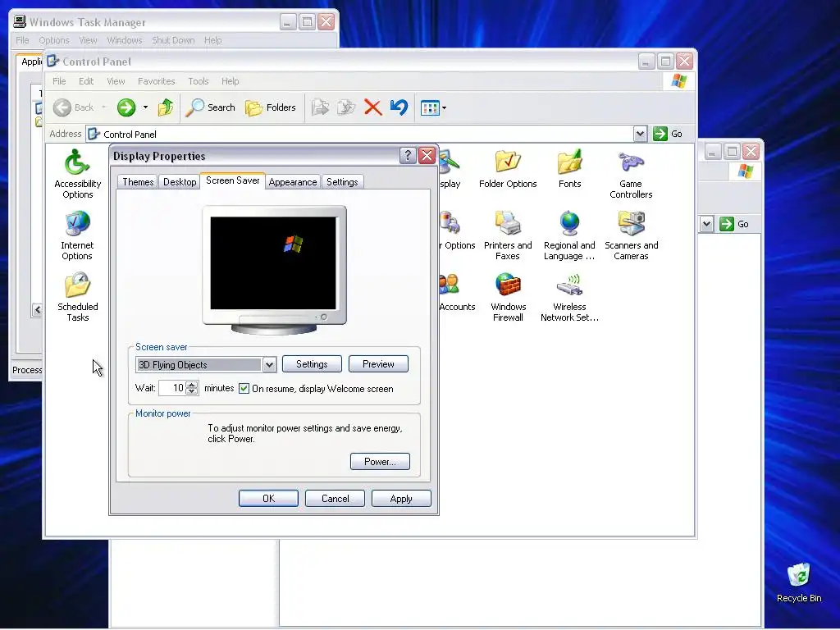Open Scheduled Tasks icon
The image size is (840, 630).
click(x=77, y=297)
